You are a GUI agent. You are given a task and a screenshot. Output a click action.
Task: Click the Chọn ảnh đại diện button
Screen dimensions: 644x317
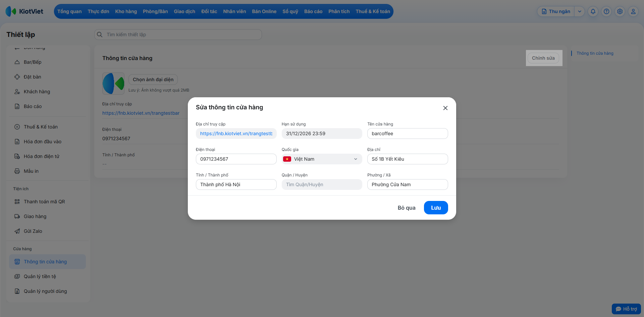pyautogui.click(x=153, y=80)
